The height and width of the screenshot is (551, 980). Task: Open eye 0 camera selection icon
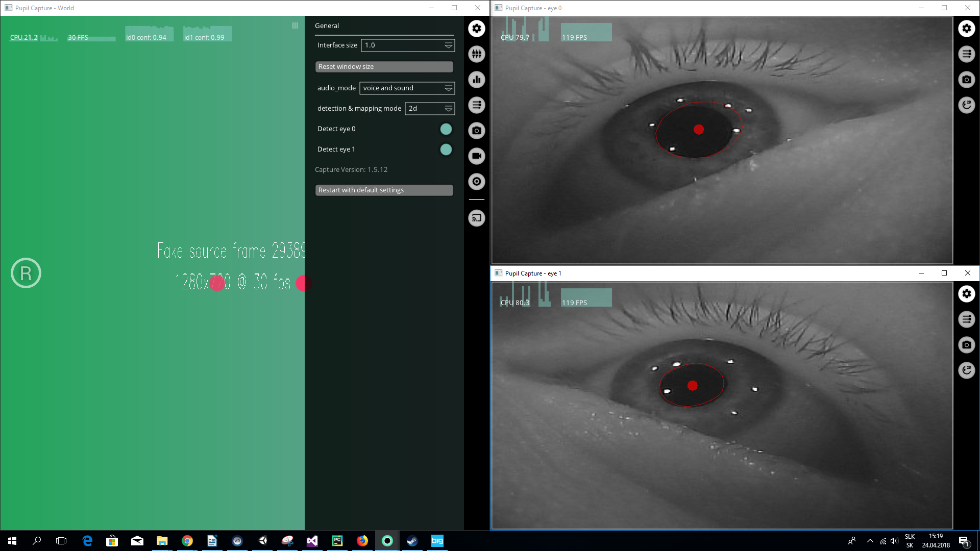point(966,80)
